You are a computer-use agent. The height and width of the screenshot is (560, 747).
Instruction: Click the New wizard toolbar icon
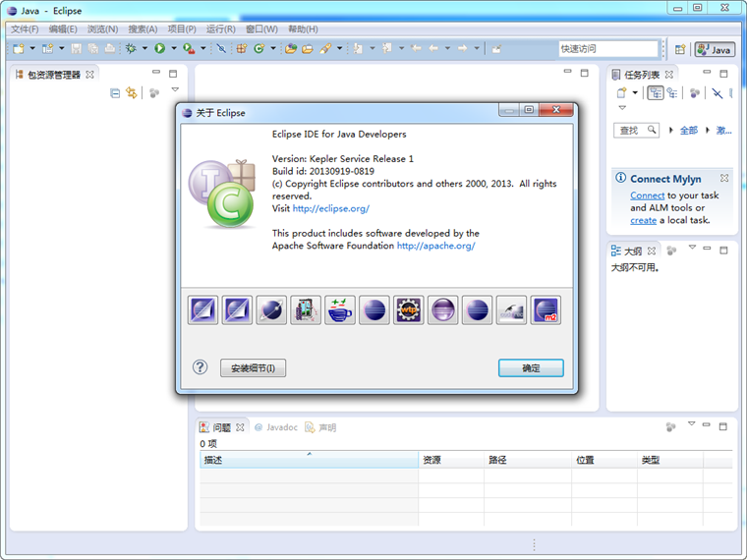pos(19,48)
